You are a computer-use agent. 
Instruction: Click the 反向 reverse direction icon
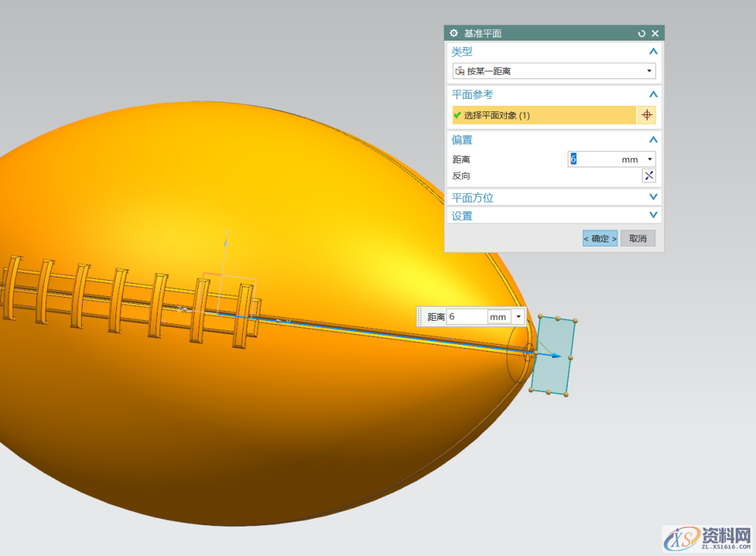[649, 176]
